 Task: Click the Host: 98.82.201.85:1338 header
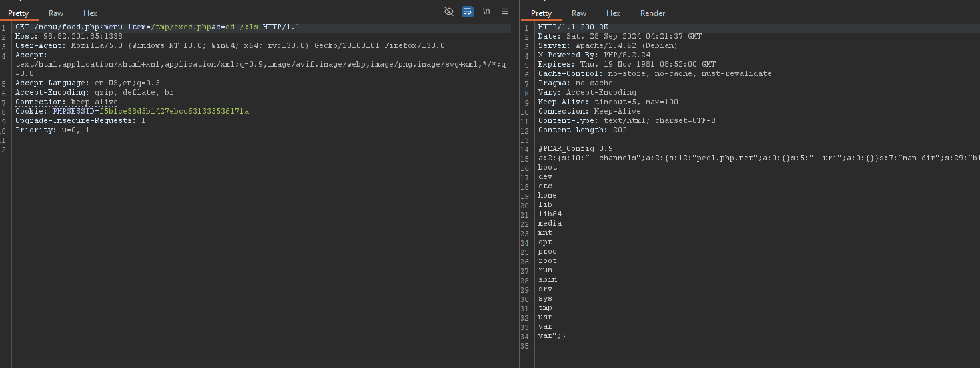[x=69, y=37]
